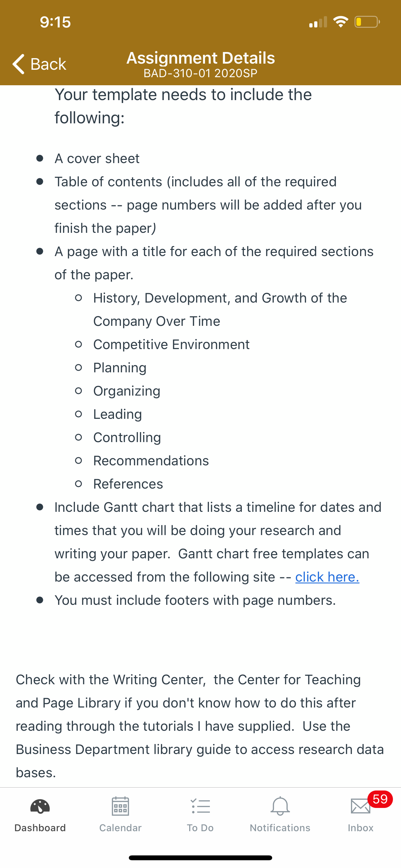Open the Notifications bell icon
Viewport: 401px width, 868px height.
280,806
